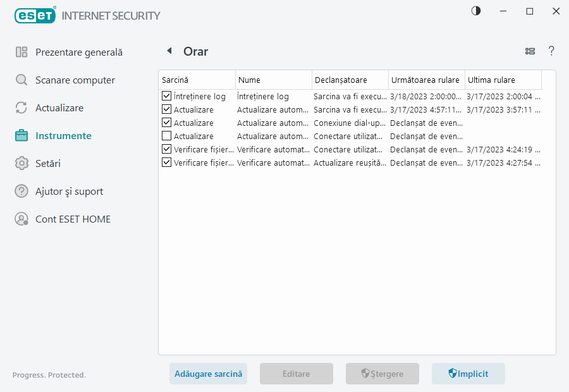Open the Prezentare generală overview icon
The image size is (569, 392).
21,52
